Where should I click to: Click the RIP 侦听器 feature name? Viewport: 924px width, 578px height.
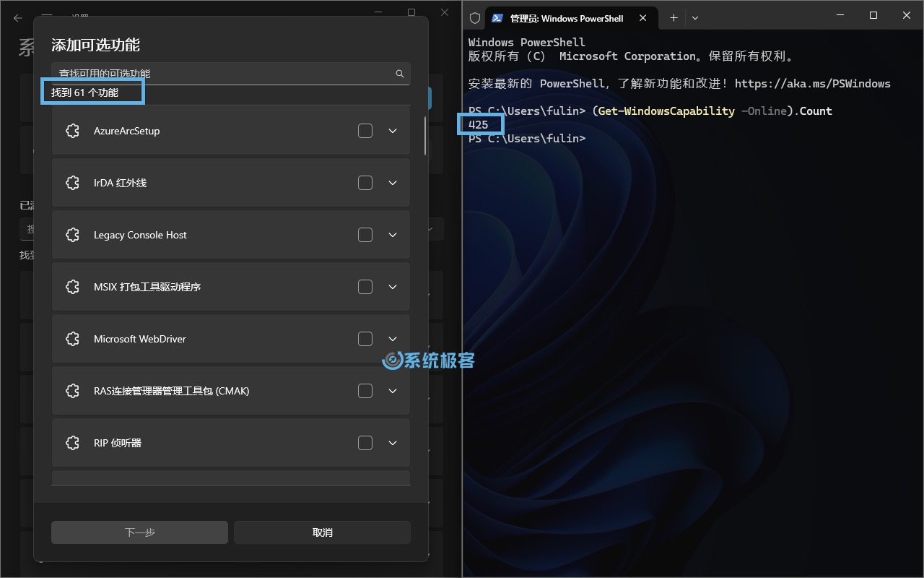(118, 443)
